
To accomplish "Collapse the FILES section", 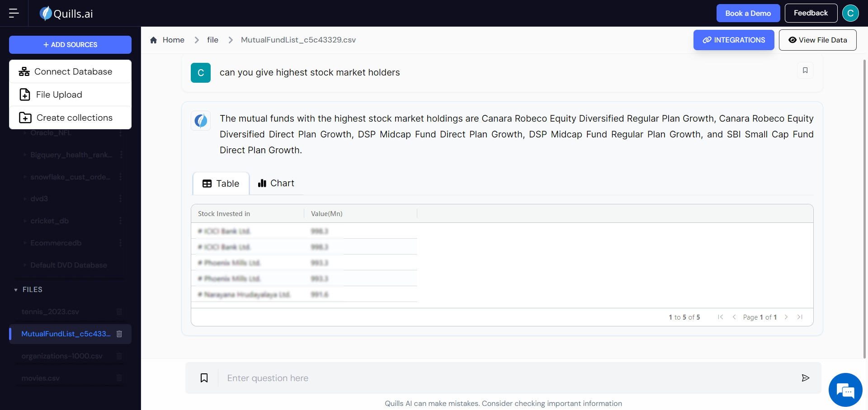I will click(16, 290).
